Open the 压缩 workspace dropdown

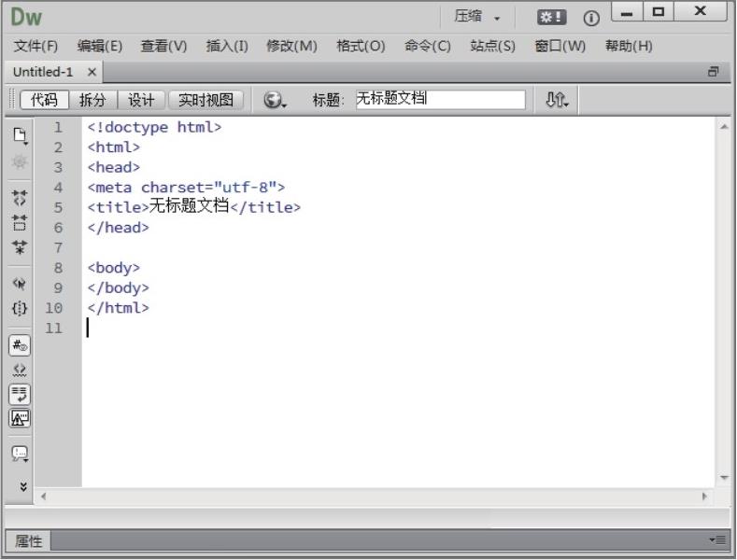[x=477, y=17]
